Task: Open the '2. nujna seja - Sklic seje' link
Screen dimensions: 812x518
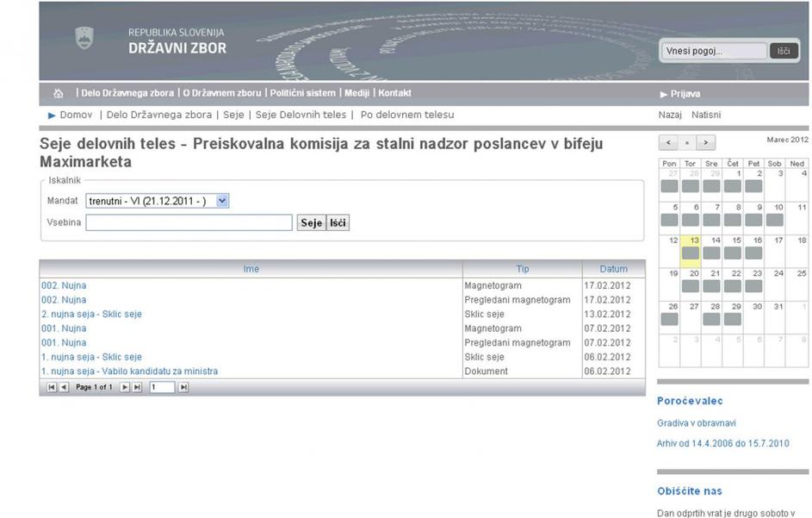Action: point(91,314)
